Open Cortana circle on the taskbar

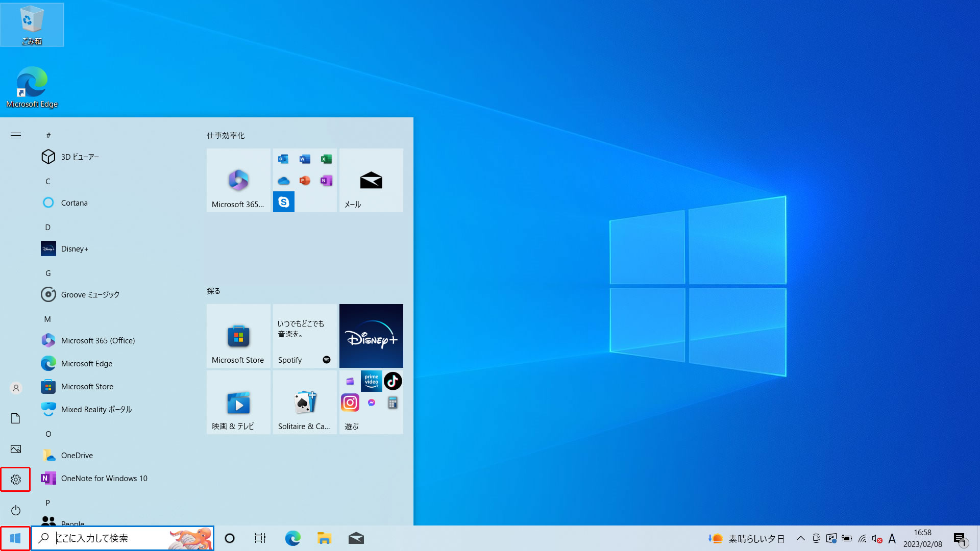pyautogui.click(x=230, y=538)
